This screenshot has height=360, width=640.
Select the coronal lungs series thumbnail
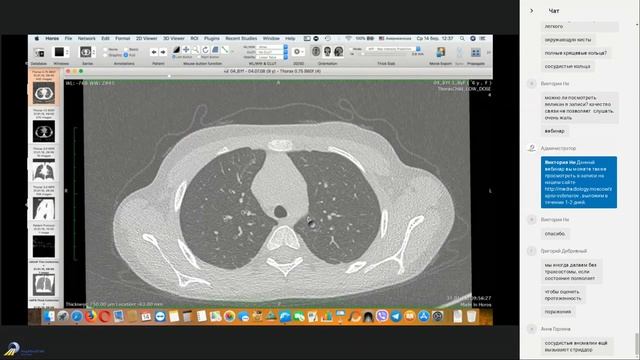coord(44,169)
